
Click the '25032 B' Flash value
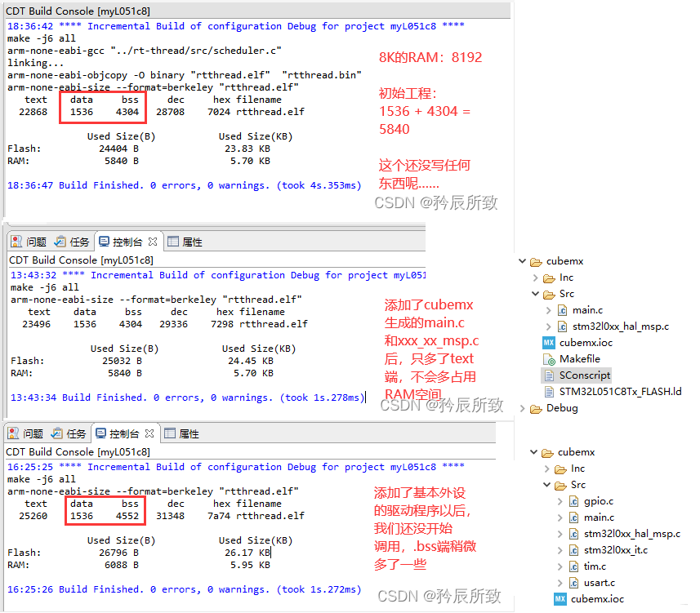[x=122, y=361]
